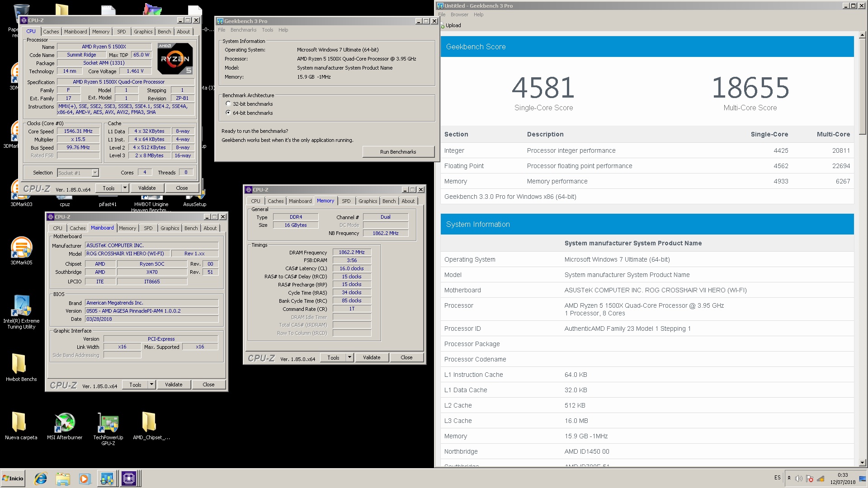This screenshot has height=488, width=868.
Task: Open Help menu in Untitled Geekbench window
Action: click(x=478, y=14)
